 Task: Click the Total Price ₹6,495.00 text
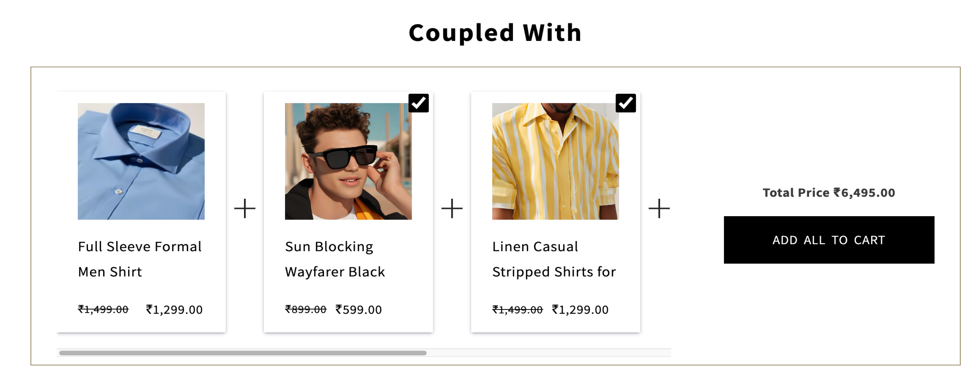pyautogui.click(x=828, y=193)
